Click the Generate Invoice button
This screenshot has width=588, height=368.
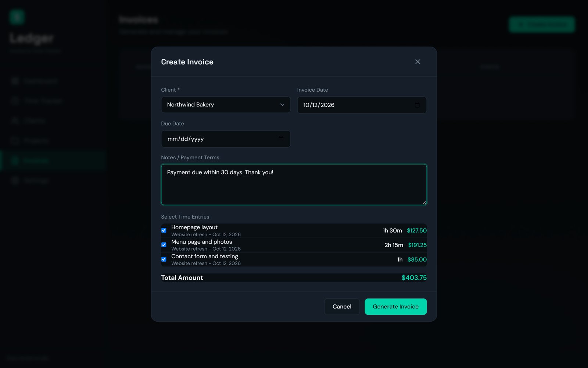point(395,307)
